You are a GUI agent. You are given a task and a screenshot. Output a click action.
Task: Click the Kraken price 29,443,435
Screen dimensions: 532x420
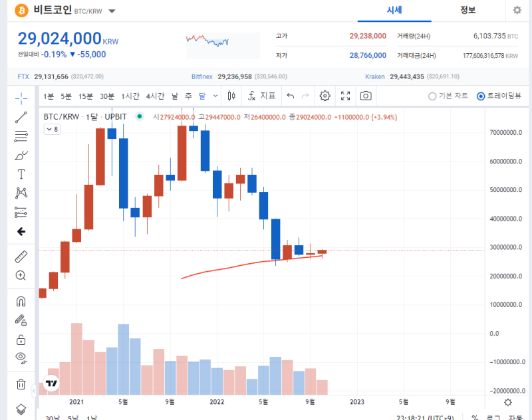click(x=407, y=76)
